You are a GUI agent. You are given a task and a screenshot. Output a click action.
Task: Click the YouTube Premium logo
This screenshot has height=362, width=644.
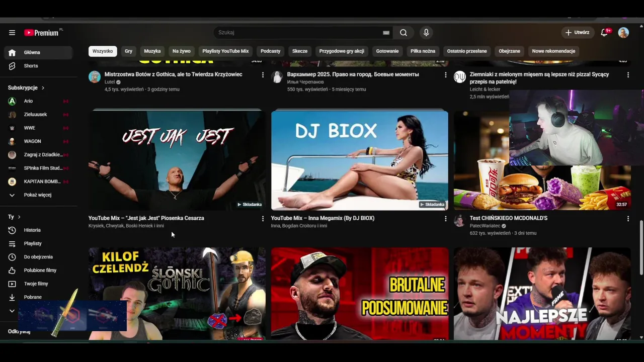pyautogui.click(x=42, y=33)
